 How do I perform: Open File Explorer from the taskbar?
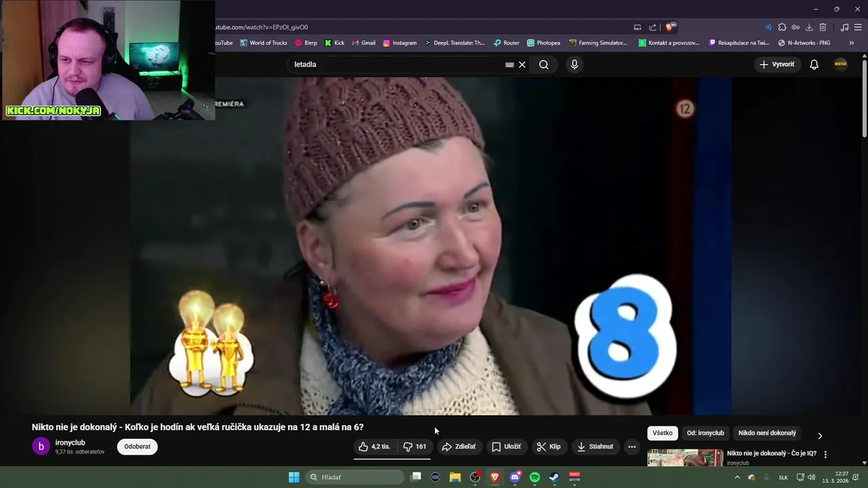(x=455, y=477)
